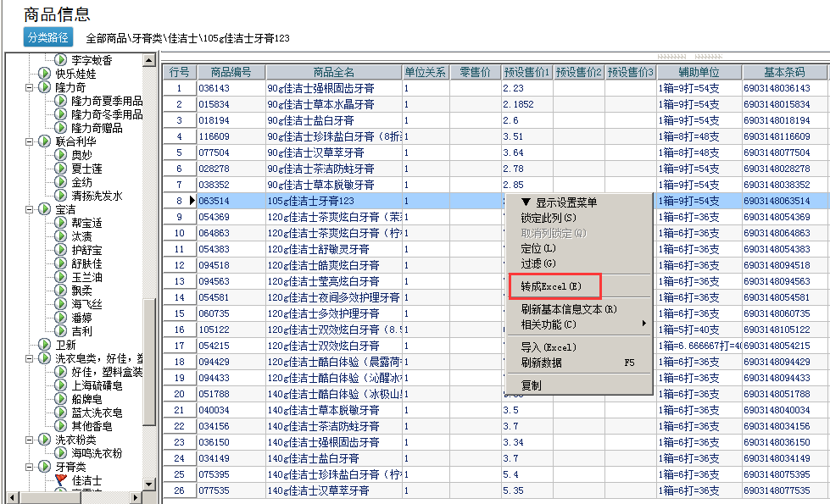The height and width of the screenshot is (504, 830).
Task: Click tree horizontal scrollbar left arrow
Action: (12, 497)
